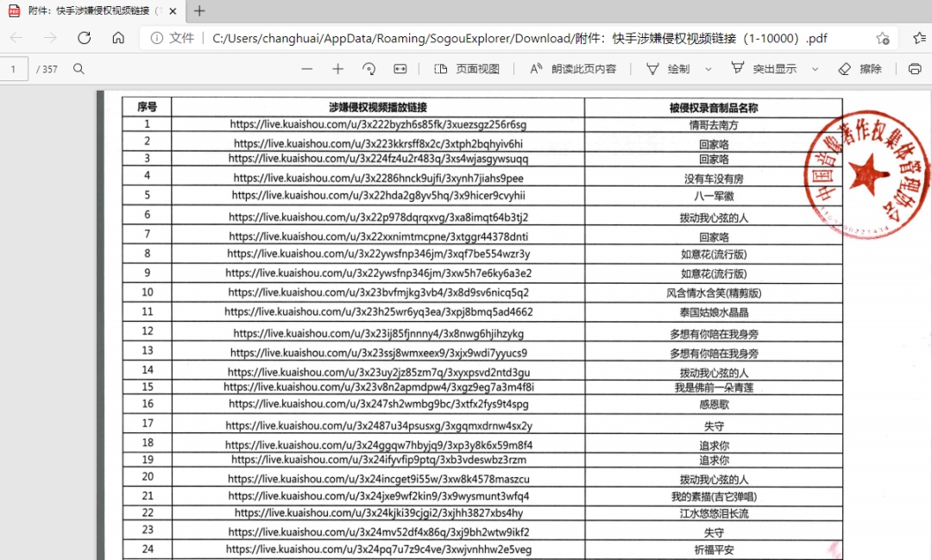Print the PDF document

pyautogui.click(x=915, y=69)
